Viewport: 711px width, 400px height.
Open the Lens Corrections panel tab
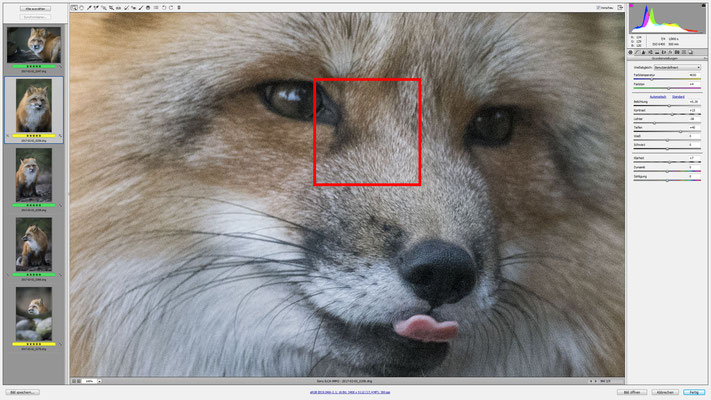tap(664, 53)
